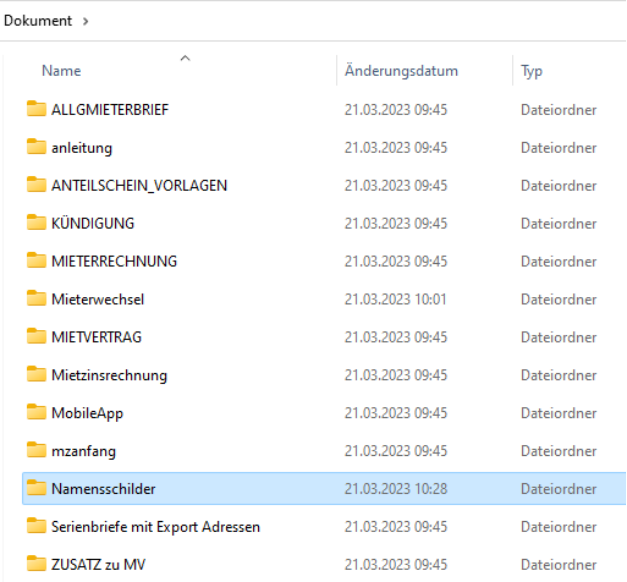627x582 pixels.
Task: Click the Serienbriefe mit Export Adressen folder icon
Action: [x=36, y=526]
